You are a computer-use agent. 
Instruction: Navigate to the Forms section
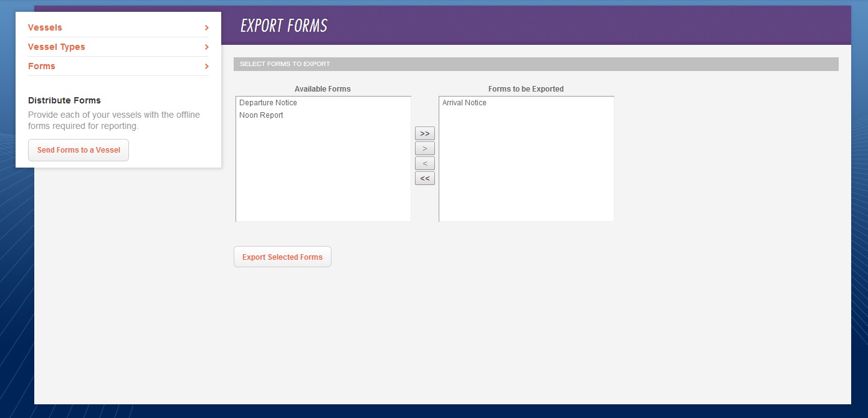41,66
